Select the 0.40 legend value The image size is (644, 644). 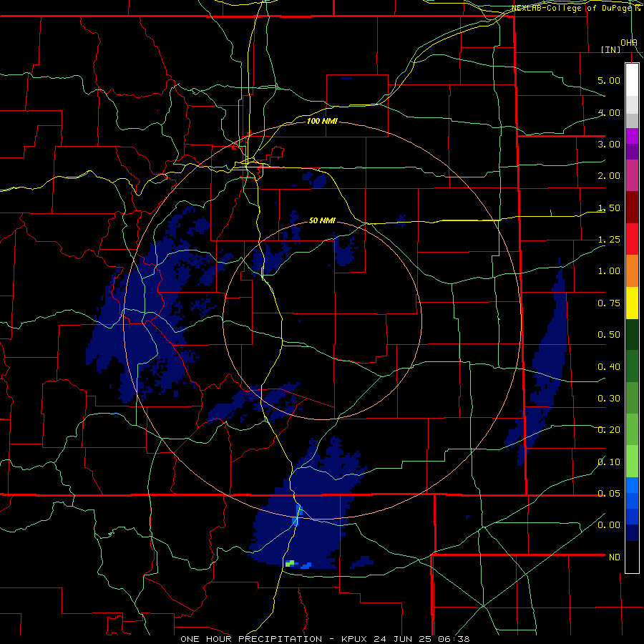(609, 367)
